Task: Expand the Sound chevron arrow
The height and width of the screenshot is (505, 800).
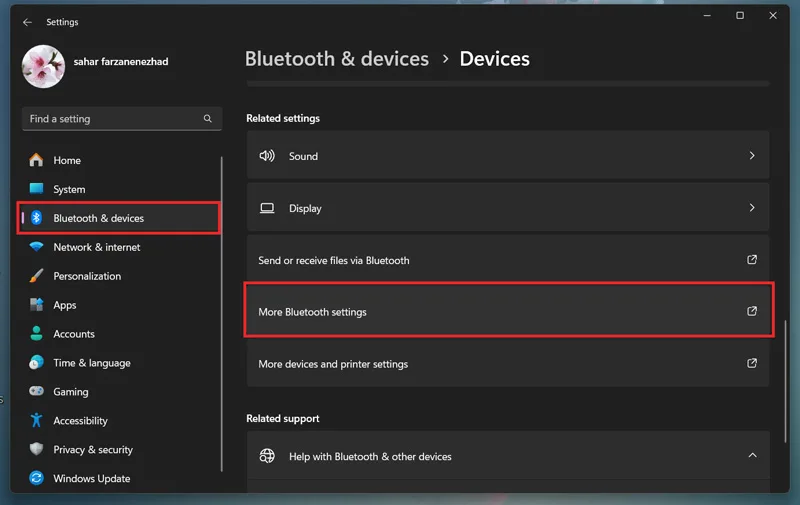Action: 752,156
